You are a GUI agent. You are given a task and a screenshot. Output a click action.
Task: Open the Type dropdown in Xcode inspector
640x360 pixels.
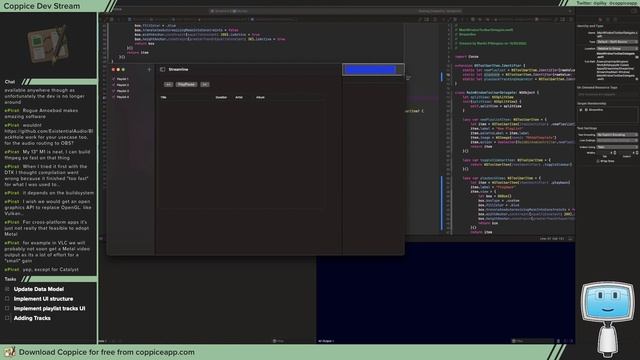616,42
